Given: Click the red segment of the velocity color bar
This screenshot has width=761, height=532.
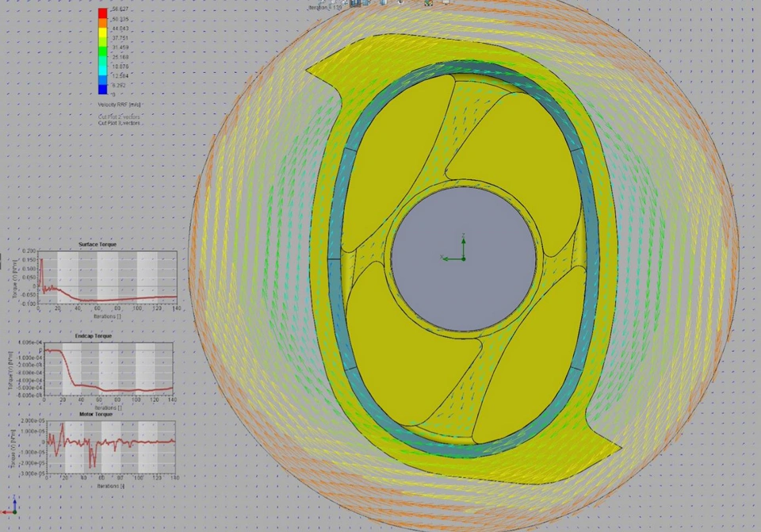Looking at the screenshot, I should 102,13.
